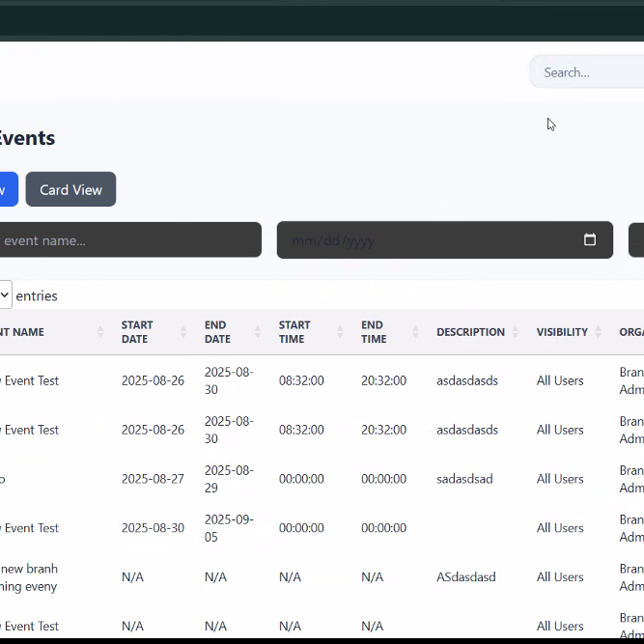The width and height of the screenshot is (644, 644).
Task: Click the ASdasdasd description cell
Action: (465, 577)
